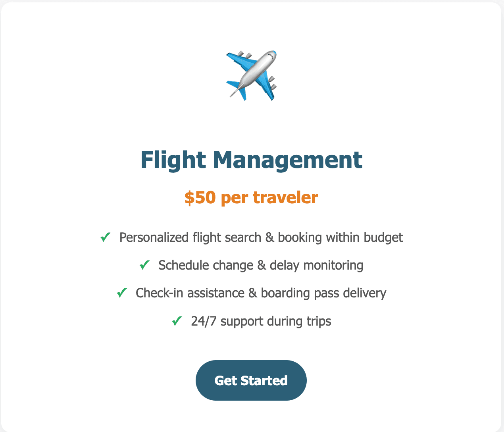
Task: Click the words during trips
Action: coord(299,321)
